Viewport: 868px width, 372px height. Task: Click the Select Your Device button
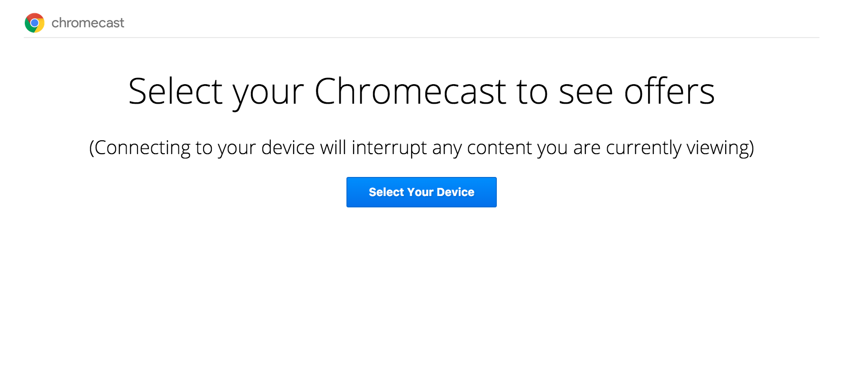(x=422, y=192)
